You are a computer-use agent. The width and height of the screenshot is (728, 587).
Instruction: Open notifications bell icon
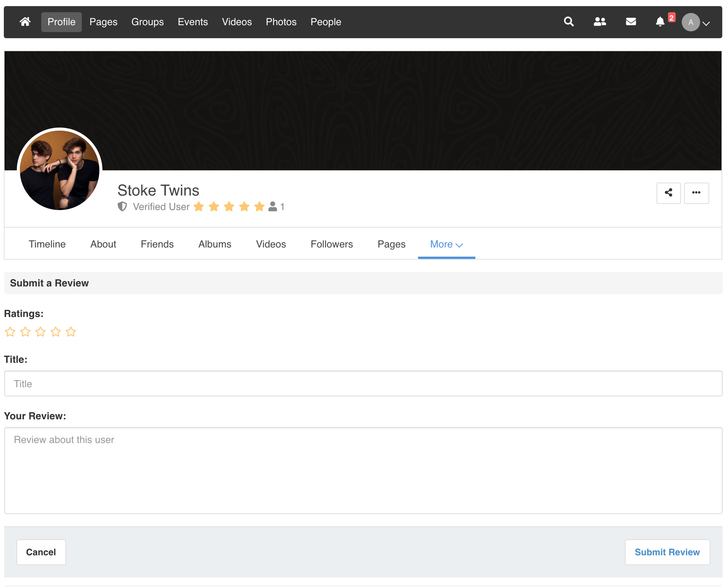pos(660,22)
